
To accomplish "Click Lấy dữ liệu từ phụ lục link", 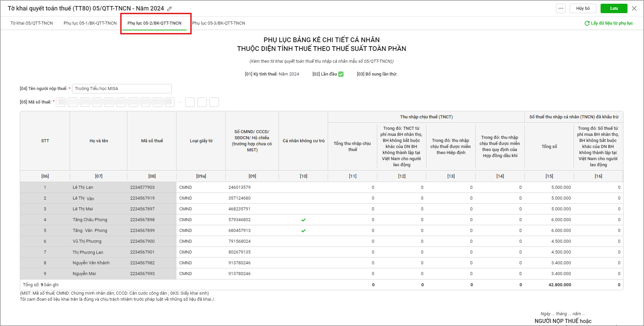I will pos(612,23).
